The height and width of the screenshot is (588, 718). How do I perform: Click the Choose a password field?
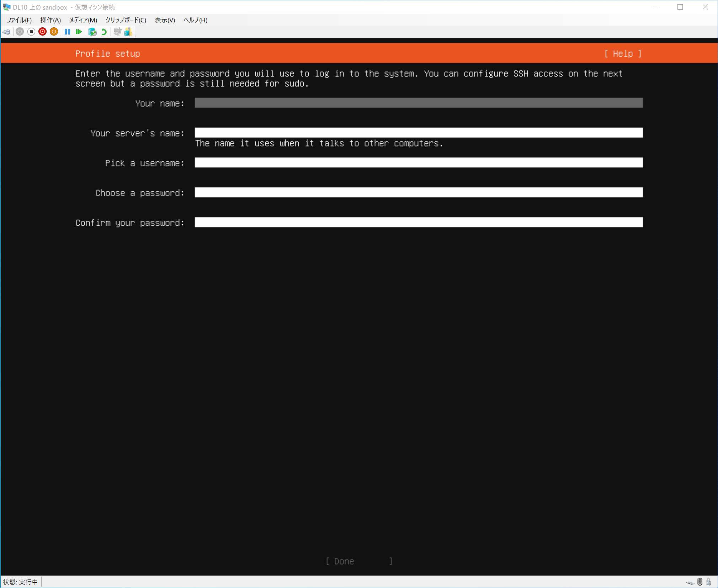(419, 193)
